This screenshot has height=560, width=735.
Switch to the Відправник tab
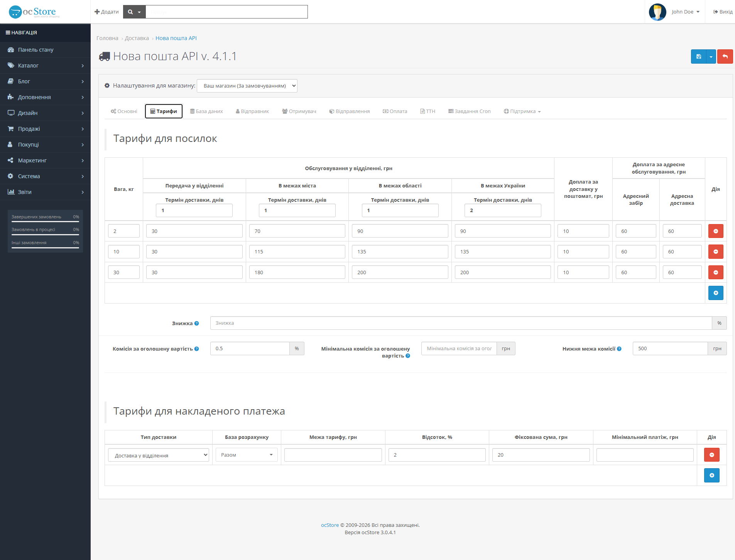(x=252, y=111)
